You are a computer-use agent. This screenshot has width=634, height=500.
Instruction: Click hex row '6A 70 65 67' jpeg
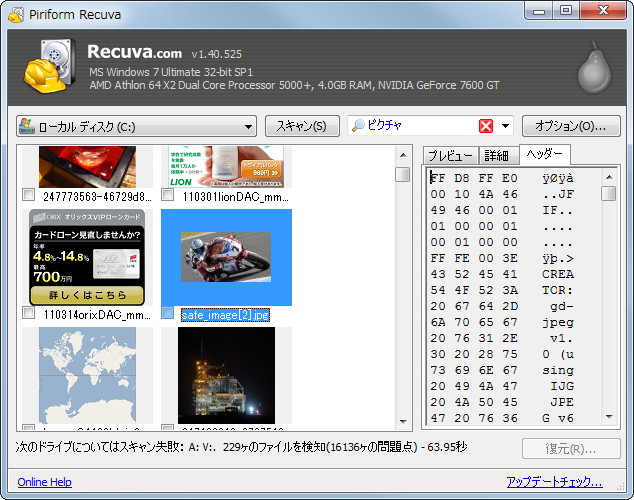(x=501, y=322)
